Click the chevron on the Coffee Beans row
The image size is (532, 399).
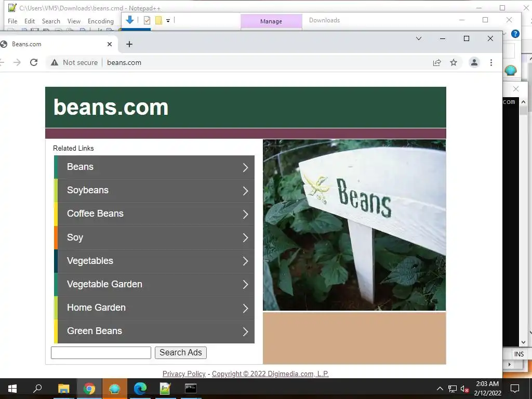(x=245, y=215)
